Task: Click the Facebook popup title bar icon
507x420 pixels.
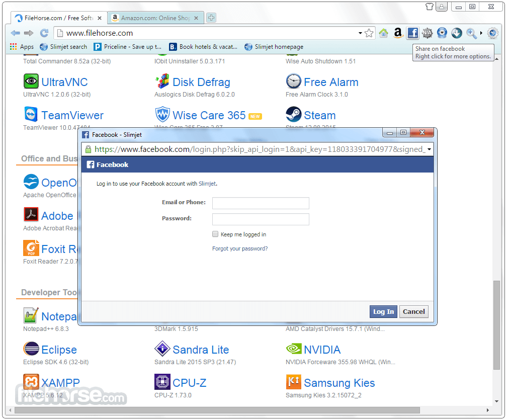Action: tap(86, 135)
